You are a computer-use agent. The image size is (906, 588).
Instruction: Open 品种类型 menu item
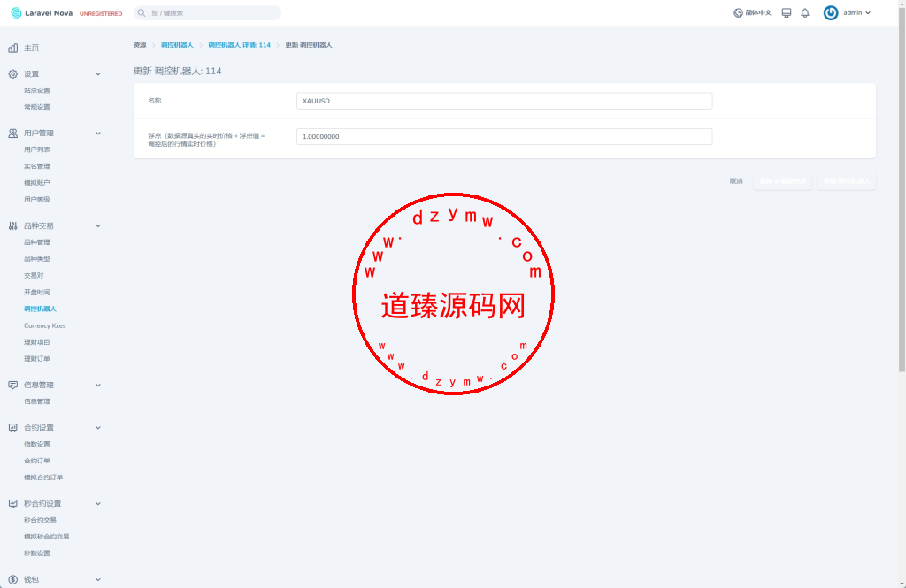pyautogui.click(x=37, y=259)
